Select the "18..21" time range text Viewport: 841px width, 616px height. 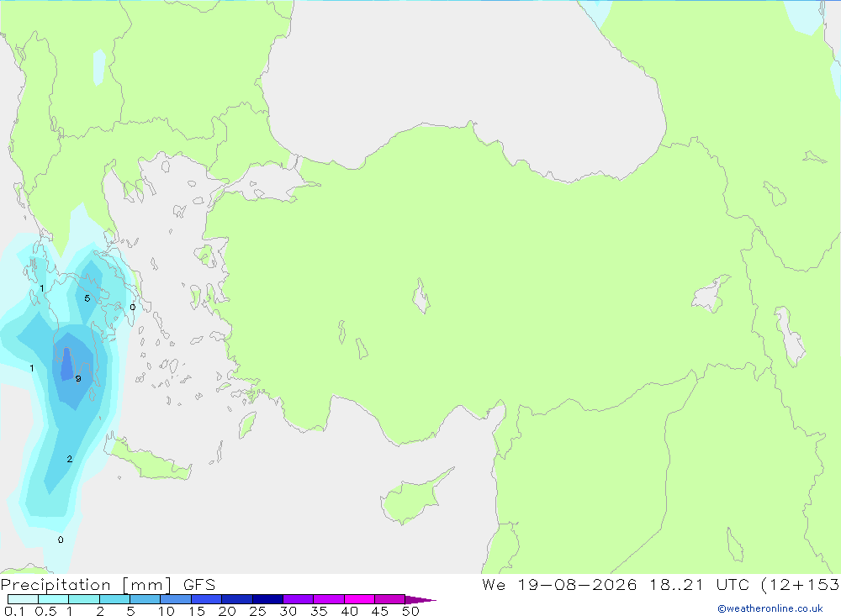[x=676, y=584]
